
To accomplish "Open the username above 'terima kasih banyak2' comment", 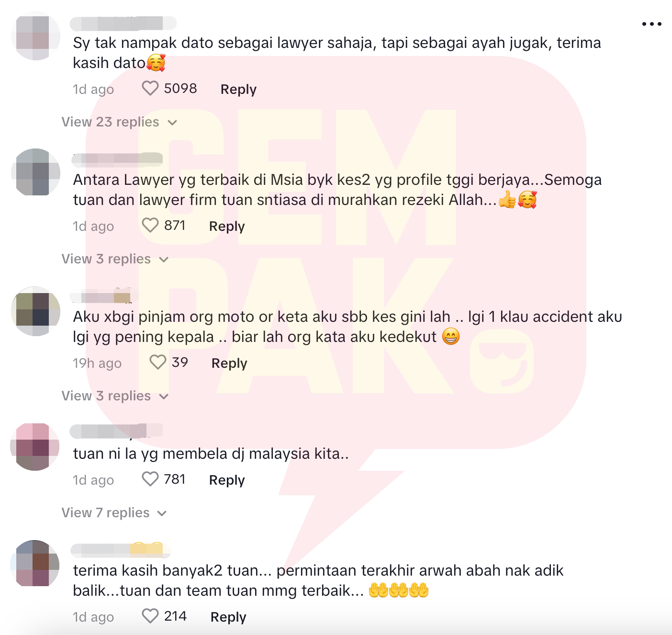I will [120, 550].
